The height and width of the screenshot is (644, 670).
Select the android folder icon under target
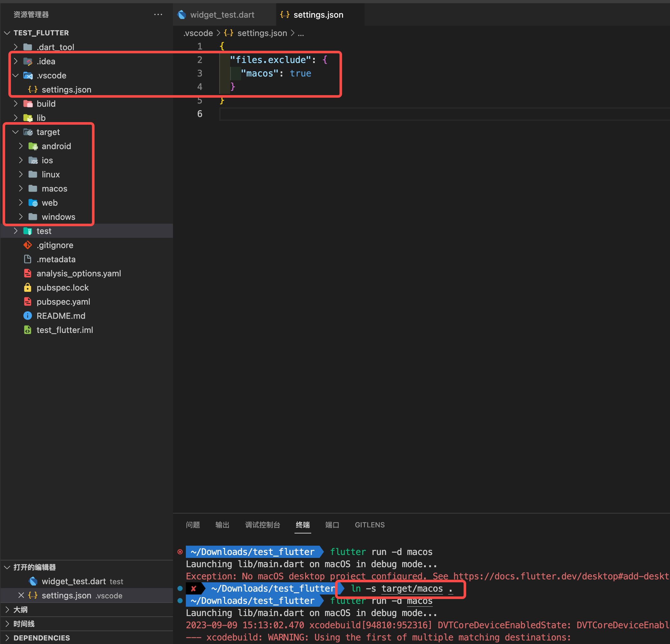pyautogui.click(x=33, y=146)
